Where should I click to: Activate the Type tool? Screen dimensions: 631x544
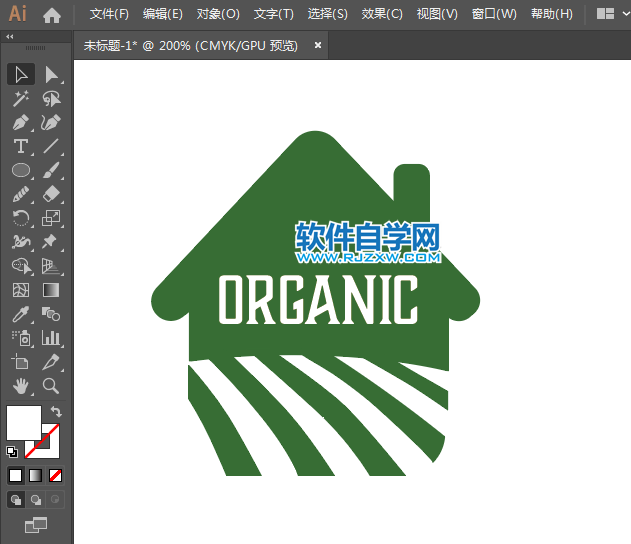click(x=21, y=146)
